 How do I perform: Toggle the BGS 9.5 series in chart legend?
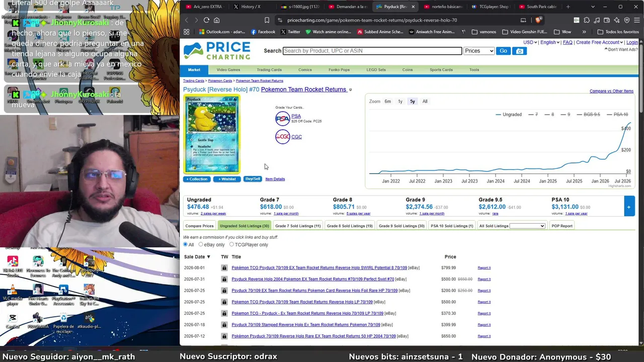click(x=588, y=115)
